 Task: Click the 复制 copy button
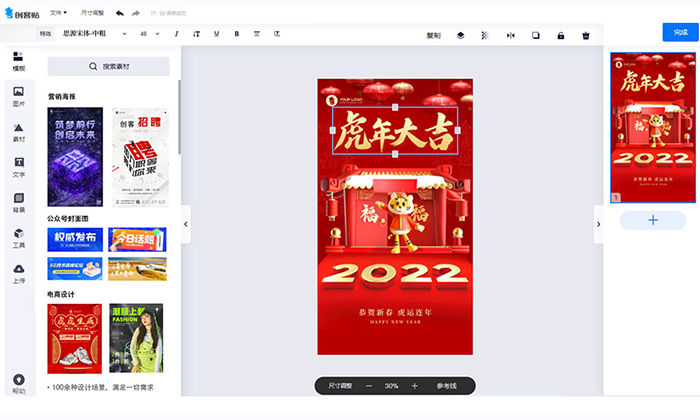tap(433, 35)
